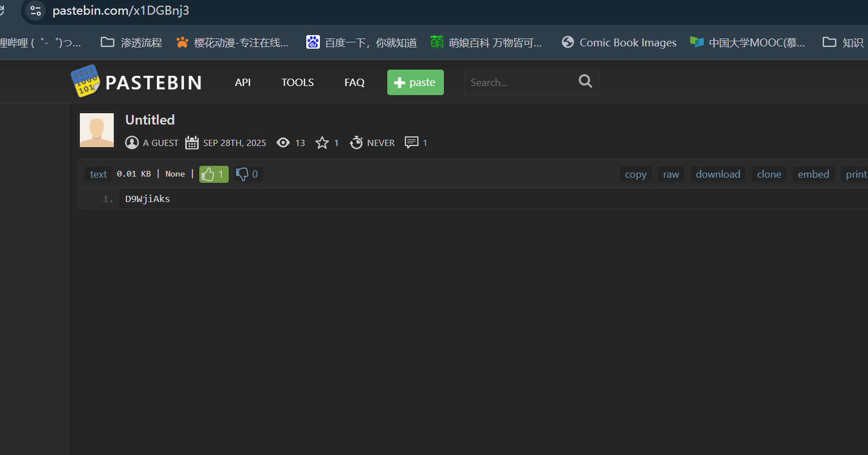The image size is (868, 455).
Task: Click the eye views icon
Action: tap(283, 143)
